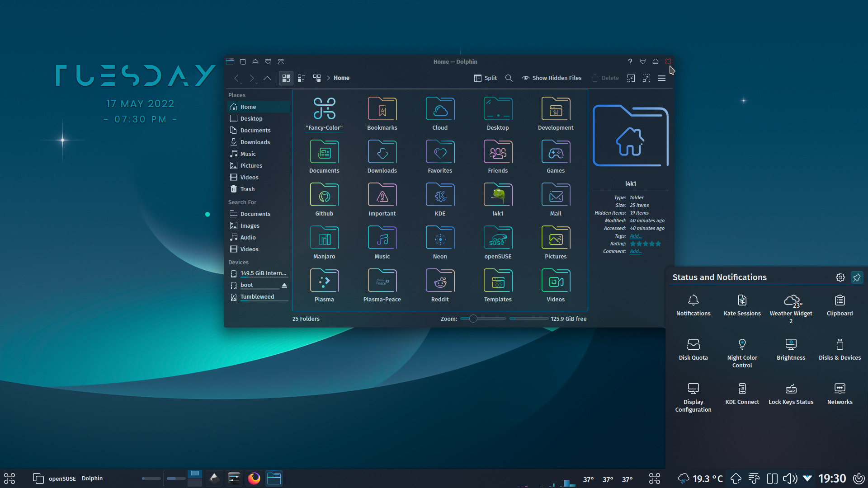This screenshot has width=868, height=488.
Task: Open KDE Connect tray entry
Action: 742,394
